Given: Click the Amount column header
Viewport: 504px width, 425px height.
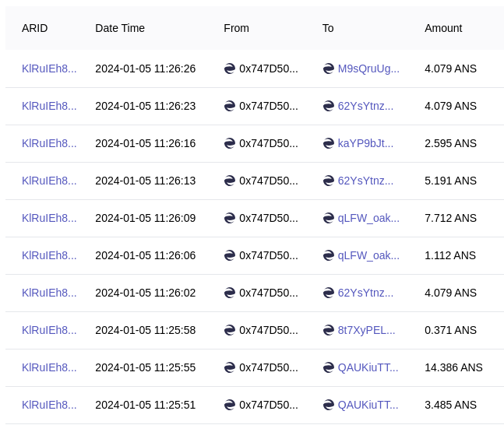Looking at the screenshot, I should 443,28.
